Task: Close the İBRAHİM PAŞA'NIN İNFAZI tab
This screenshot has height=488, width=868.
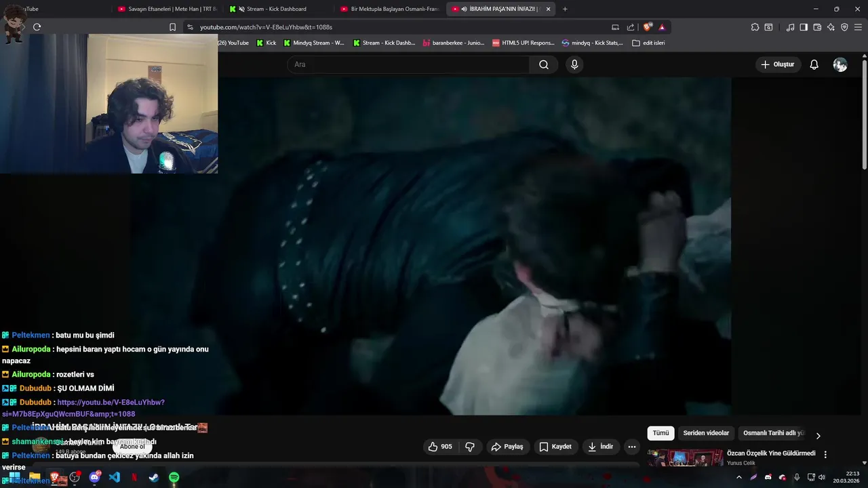Action: [x=548, y=9]
